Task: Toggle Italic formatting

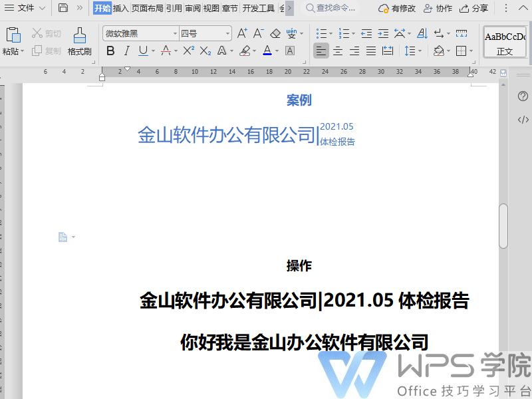Action: pos(126,51)
